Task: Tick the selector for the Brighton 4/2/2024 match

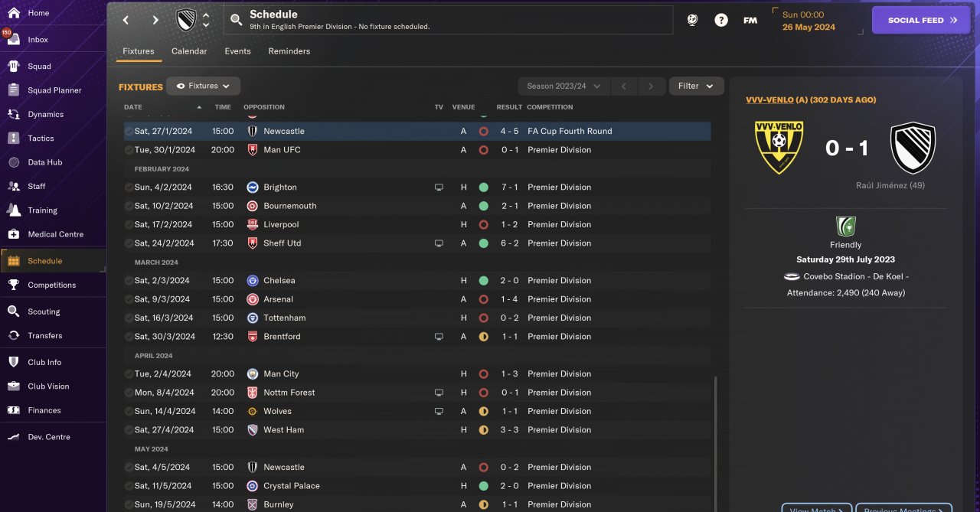Action: 129,188
